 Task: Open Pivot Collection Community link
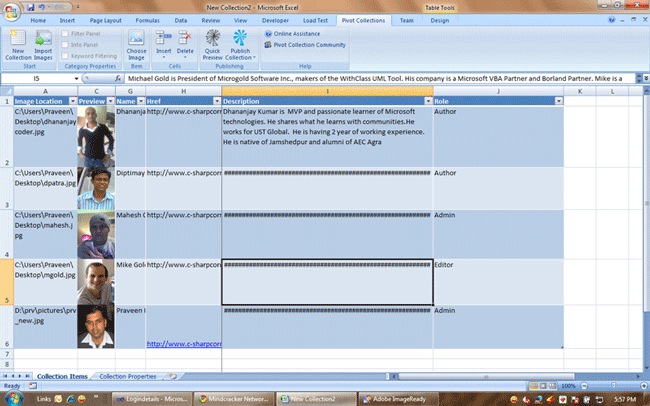[305, 45]
